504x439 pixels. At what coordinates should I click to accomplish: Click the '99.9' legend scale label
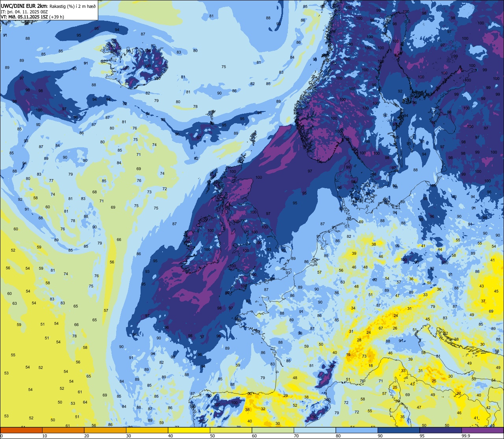click(466, 436)
